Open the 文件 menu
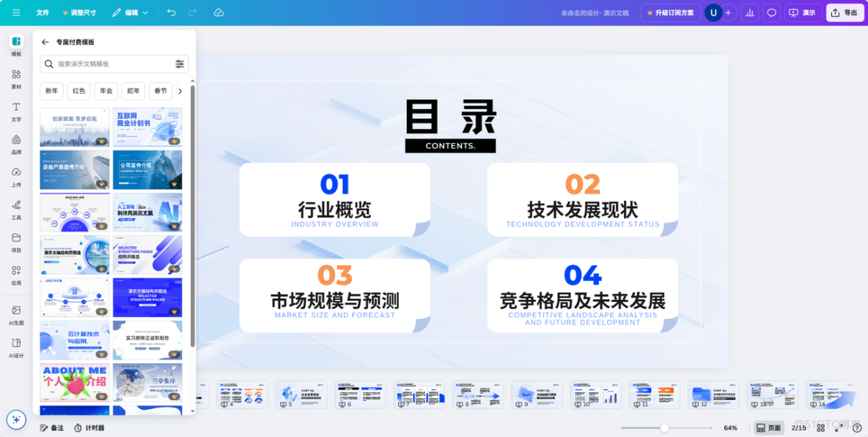 click(x=42, y=12)
